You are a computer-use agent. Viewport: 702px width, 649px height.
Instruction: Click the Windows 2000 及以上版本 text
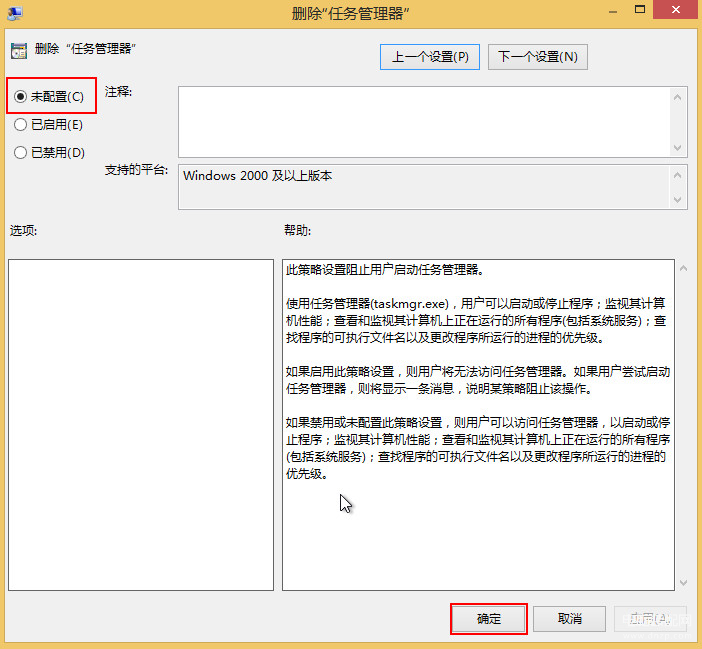tap(257, 175)
